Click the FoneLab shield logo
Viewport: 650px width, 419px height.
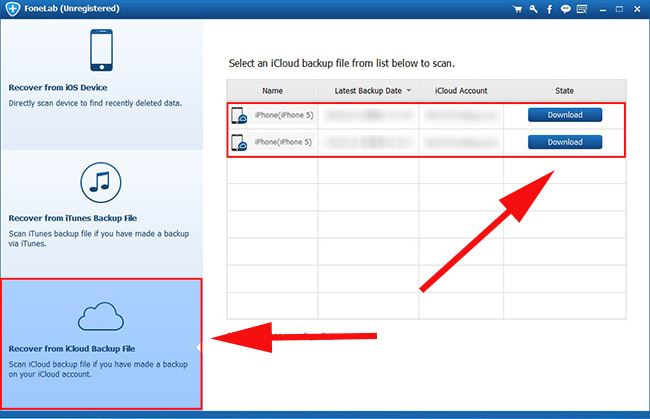click(x=13, y=9)
